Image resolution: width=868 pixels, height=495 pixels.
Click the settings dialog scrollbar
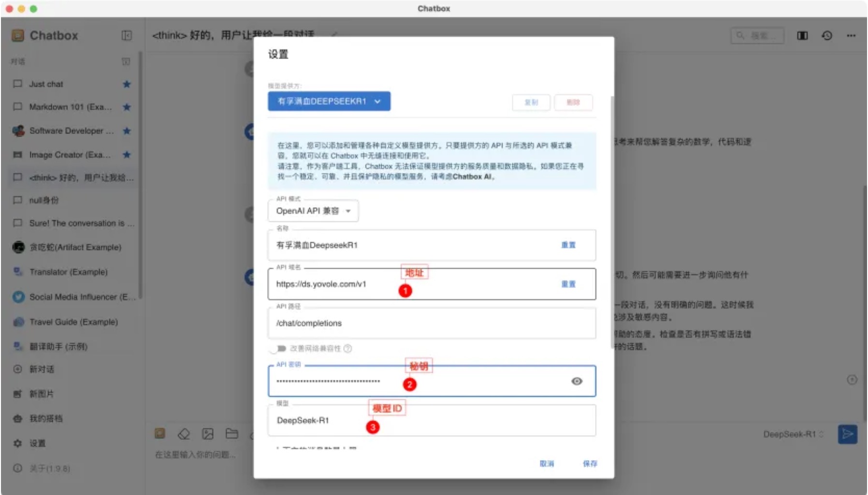pos(612,222)
